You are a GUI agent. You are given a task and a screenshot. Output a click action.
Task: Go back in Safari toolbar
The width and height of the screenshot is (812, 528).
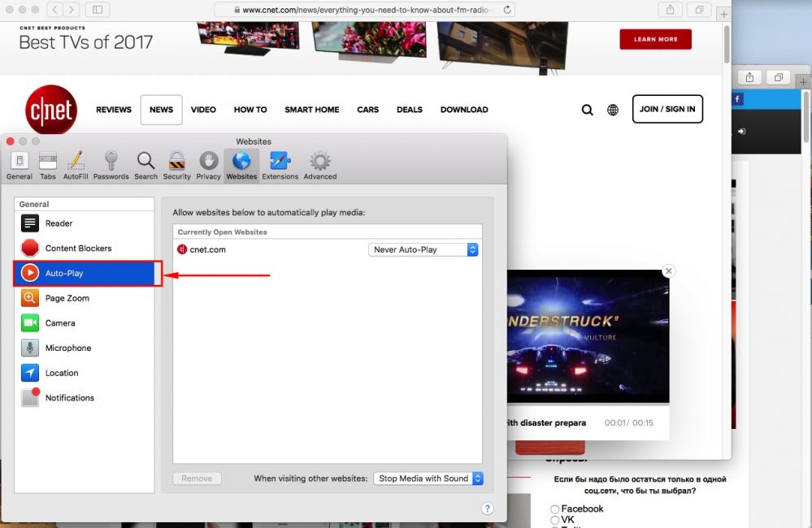point(55,9)
